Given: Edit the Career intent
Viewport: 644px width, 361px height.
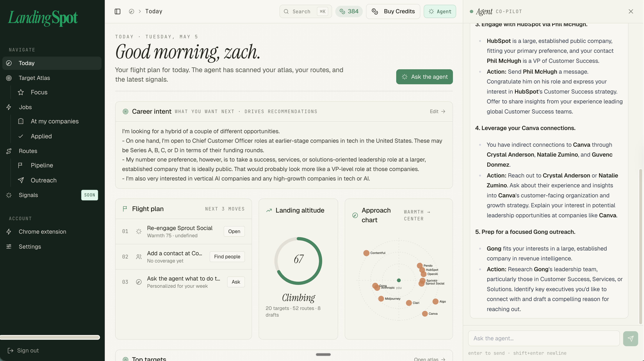Looking at the screenshot, I should click(x=438, y=111).
